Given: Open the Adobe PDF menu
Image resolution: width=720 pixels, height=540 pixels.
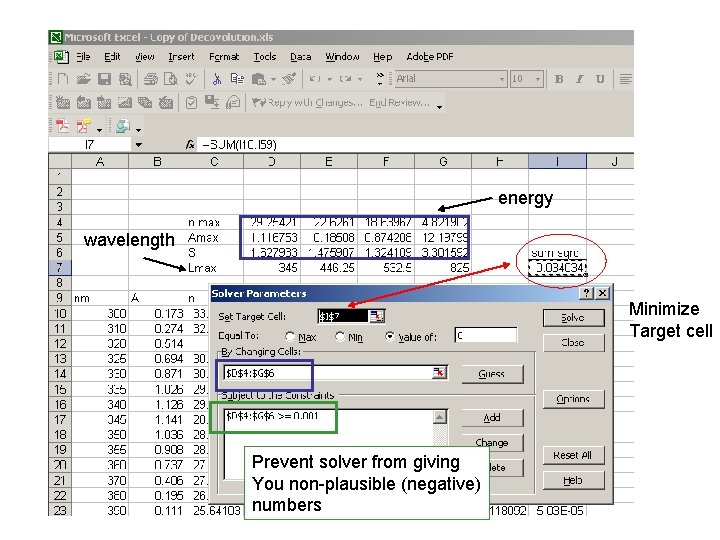Looking at the screenshot, I should pyautogui.click(x=430, y=57).
